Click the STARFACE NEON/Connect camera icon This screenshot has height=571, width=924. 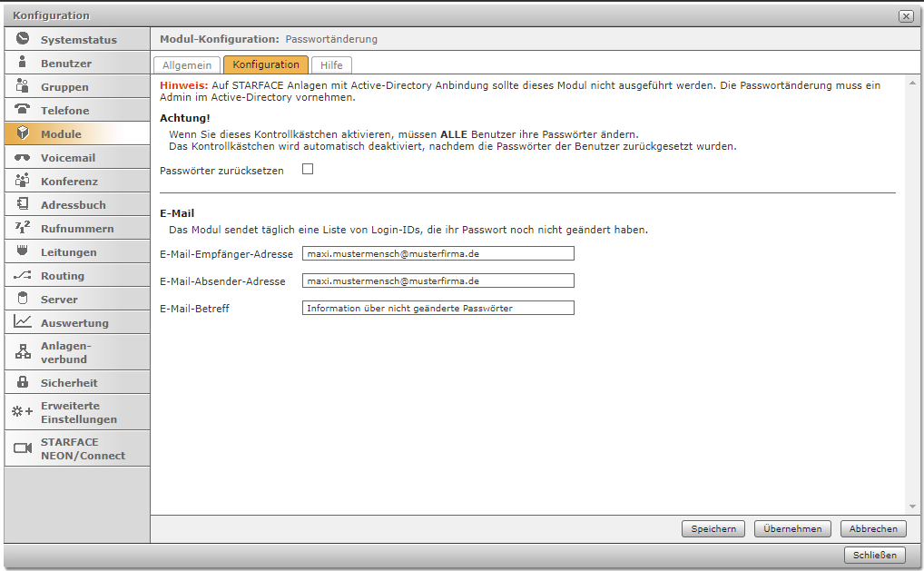click(x=23, y=448)
